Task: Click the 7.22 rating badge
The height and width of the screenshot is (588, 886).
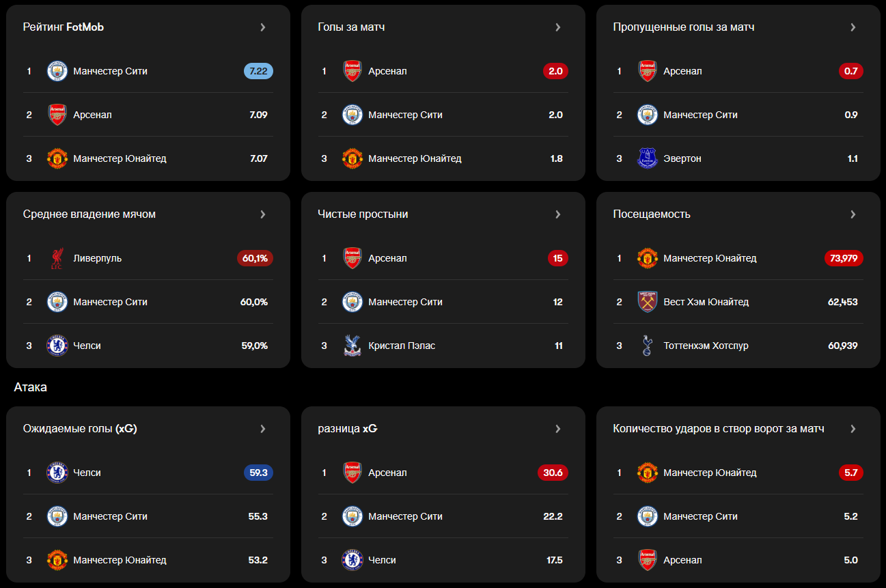Action: [x=258, y=71]
